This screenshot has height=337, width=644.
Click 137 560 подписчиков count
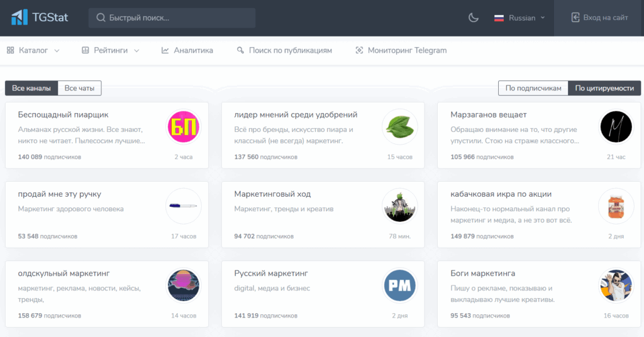point(266,157)
